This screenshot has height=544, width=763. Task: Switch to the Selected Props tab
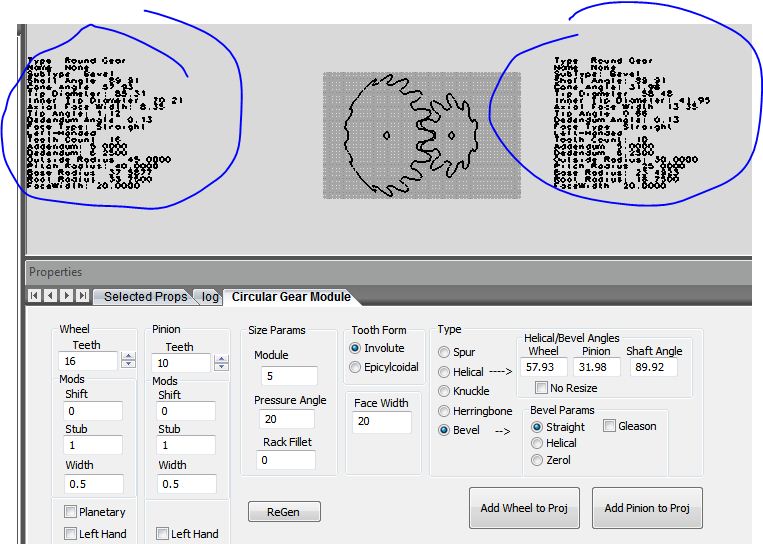pos(144,297)
